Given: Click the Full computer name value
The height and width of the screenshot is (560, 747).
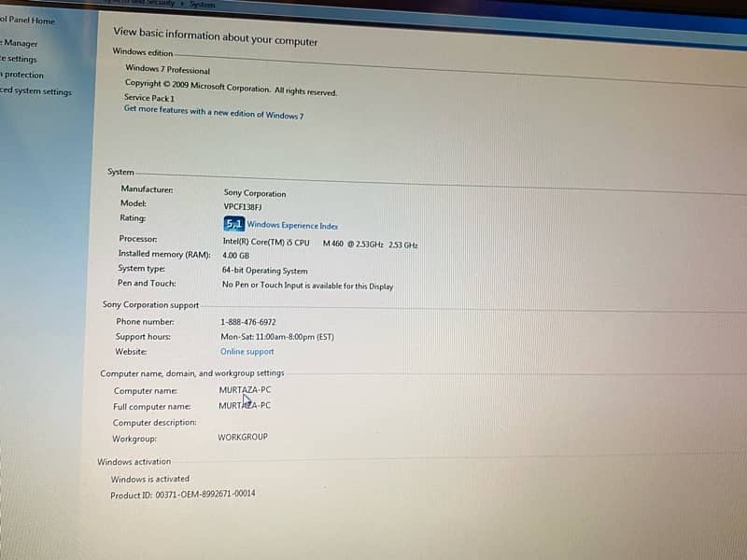Looking at the screenshot, I should (245, 406).
